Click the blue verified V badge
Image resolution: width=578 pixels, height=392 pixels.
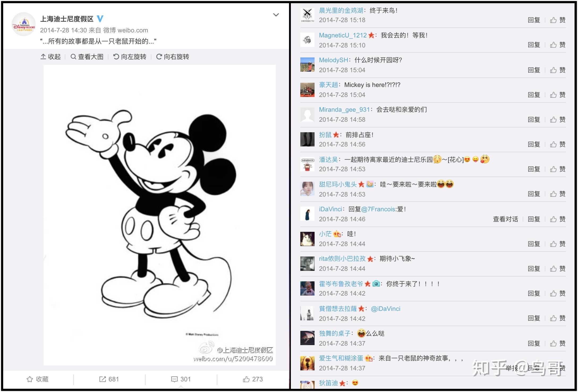100,19
